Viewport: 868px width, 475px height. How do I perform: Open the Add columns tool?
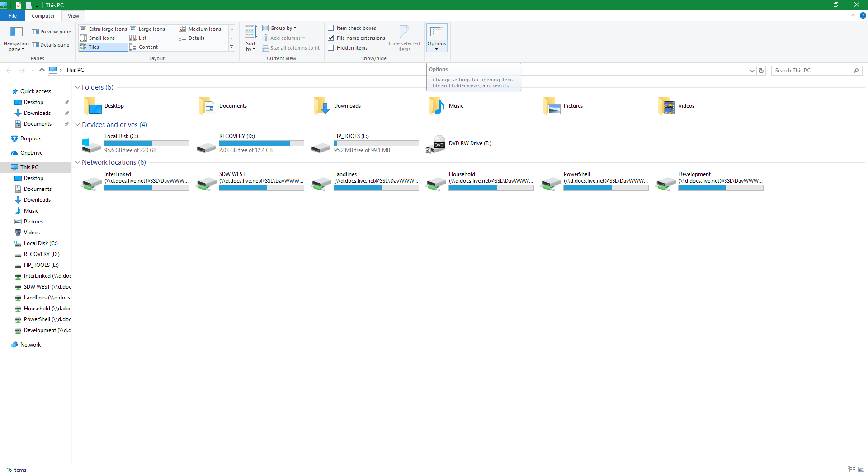click(283, 38)
